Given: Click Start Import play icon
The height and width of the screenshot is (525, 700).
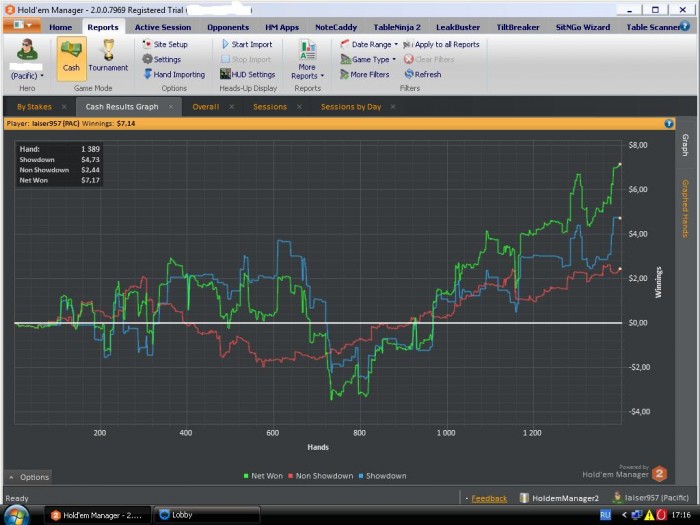Looking at the screenshot, I should [x=226, y=45].
